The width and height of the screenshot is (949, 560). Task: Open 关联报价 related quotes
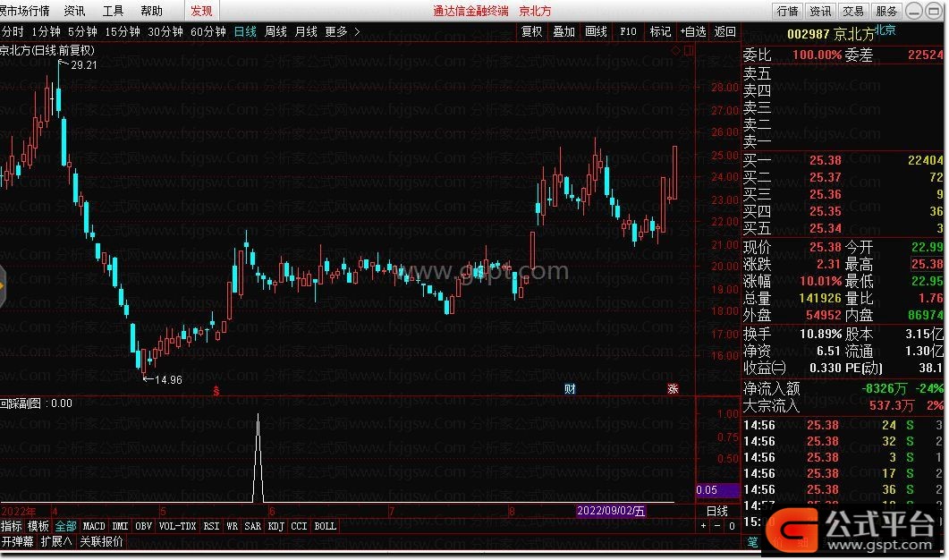(x=101, y=541)
